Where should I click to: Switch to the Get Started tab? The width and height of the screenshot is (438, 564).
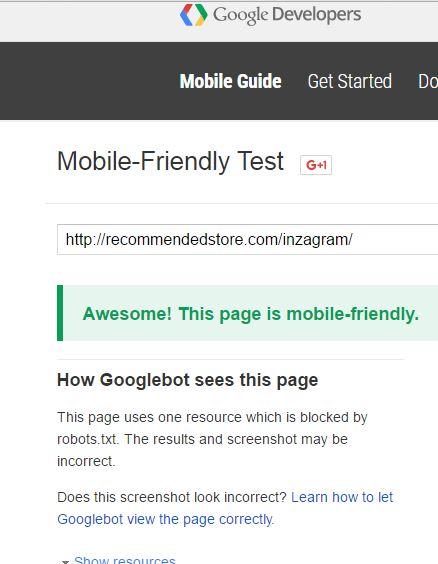point(350,81)
